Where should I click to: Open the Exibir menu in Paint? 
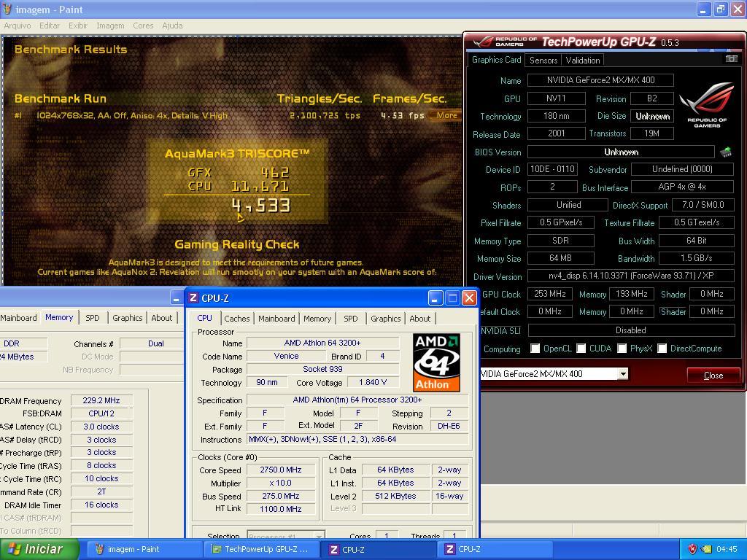click(x=77, y=26)
